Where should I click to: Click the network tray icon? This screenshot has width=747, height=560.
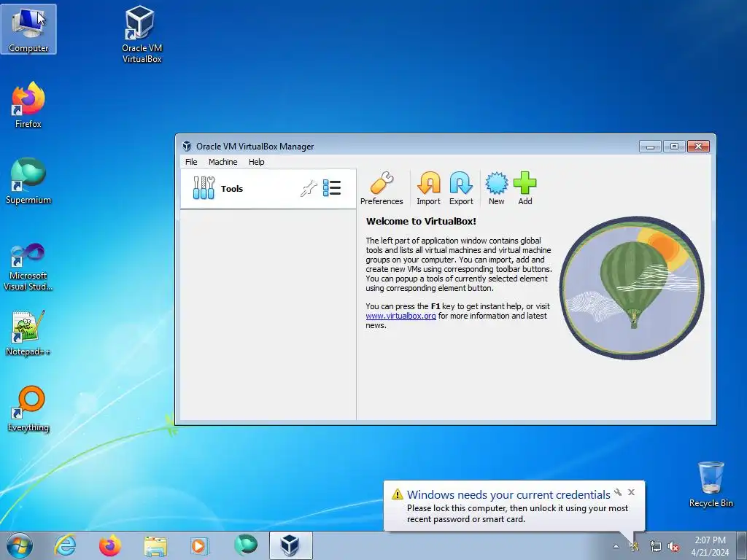655,547
